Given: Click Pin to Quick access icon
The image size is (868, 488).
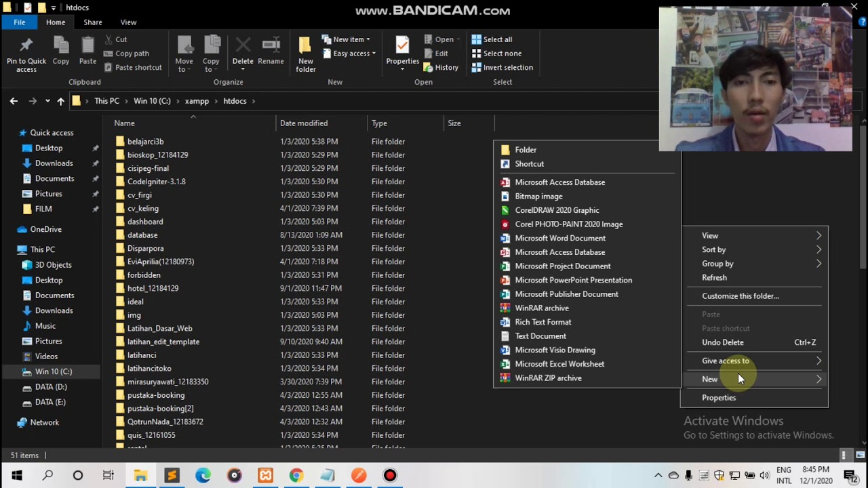Looking at the screenshot, I should pyautogui.click(x=26, y=54).
